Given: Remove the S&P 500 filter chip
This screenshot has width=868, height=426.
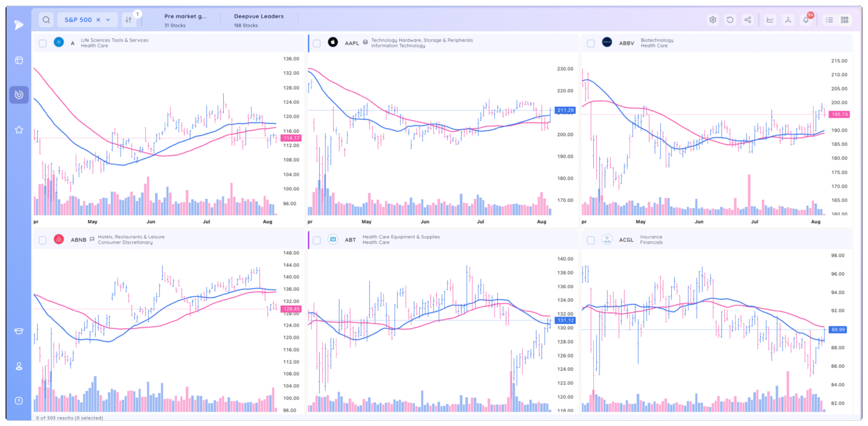Looking at the screenshot, I should [98, 19].
